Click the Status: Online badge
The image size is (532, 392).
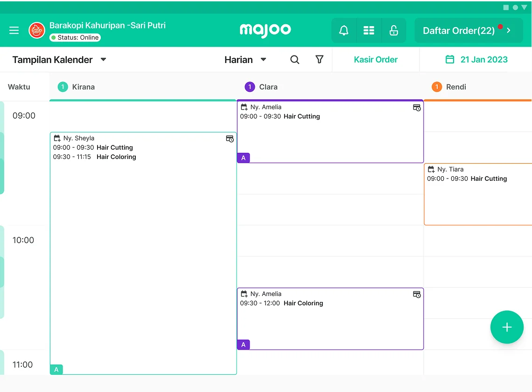pos(75,38)
